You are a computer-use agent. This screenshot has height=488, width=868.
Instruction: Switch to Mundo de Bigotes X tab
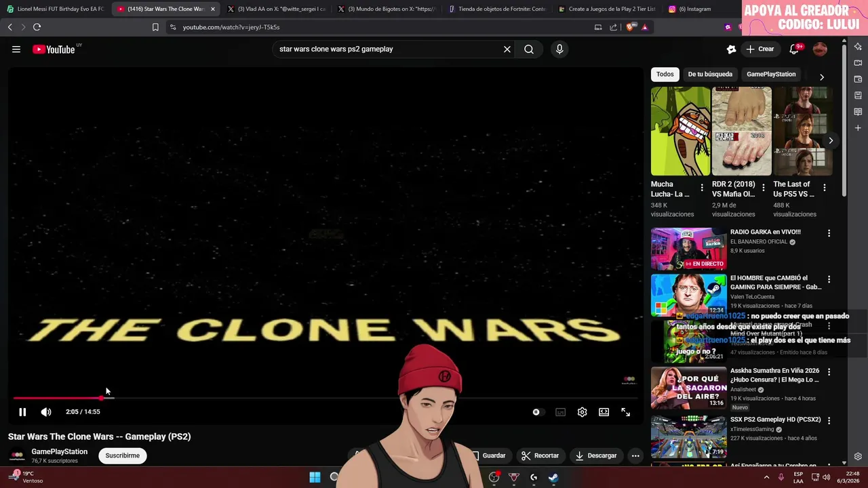(x=387, y=9)
